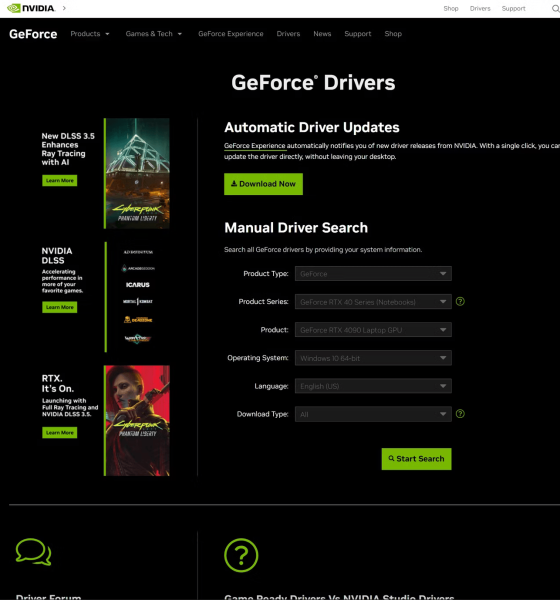The image size is (560, 600).
Task: Open Drivers nav item in GeForce bar
Action: coord(288,34)
